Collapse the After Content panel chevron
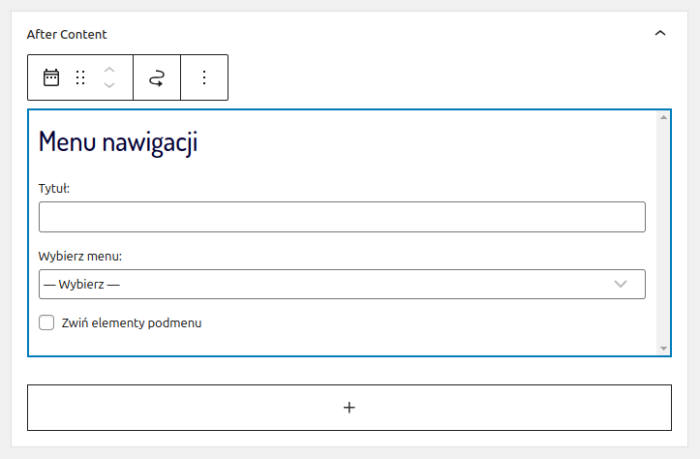Screen dimensions: 700x459 [x=659, y=34]
